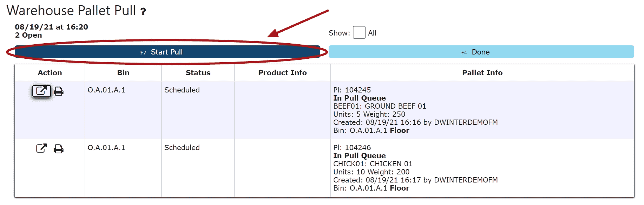Open pallet 104246 with the launch icon

[41, 148]
